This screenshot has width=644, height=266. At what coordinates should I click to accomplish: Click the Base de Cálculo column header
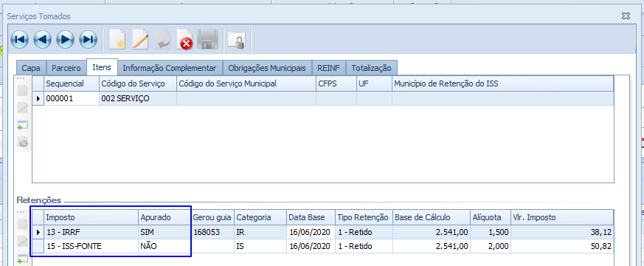click(432, 217)
